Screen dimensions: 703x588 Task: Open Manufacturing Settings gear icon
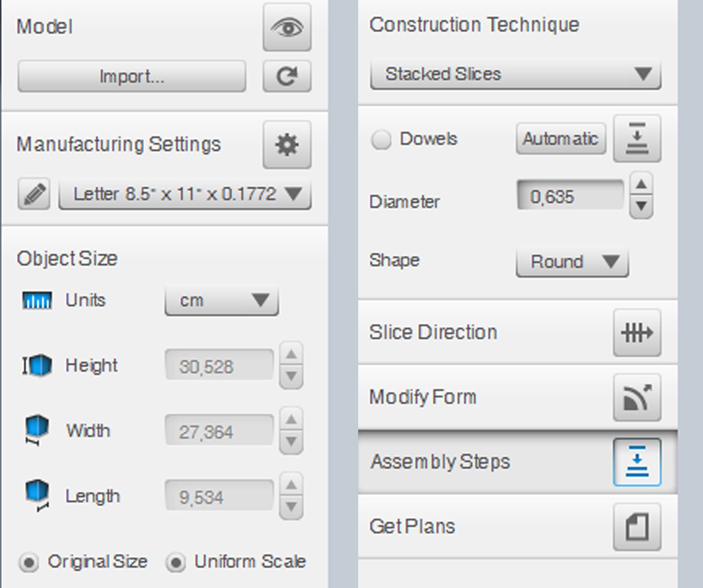click(287, 145)
